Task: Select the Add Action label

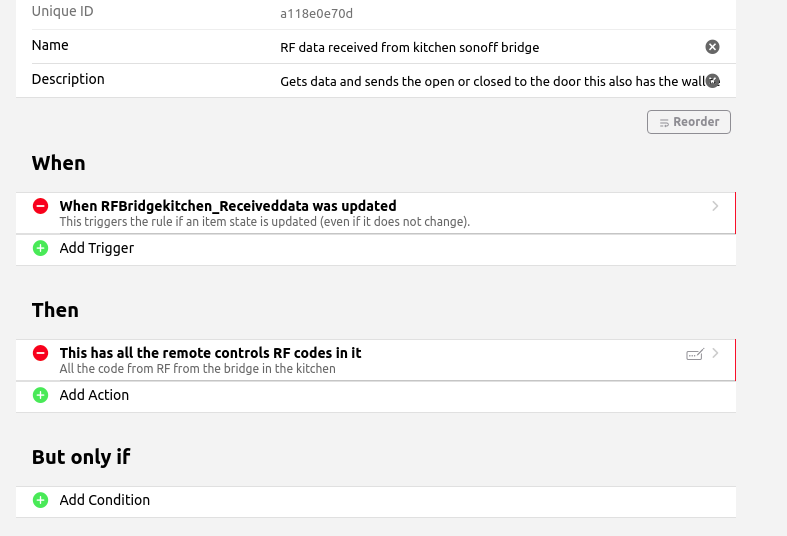Action: pos(94,395)
